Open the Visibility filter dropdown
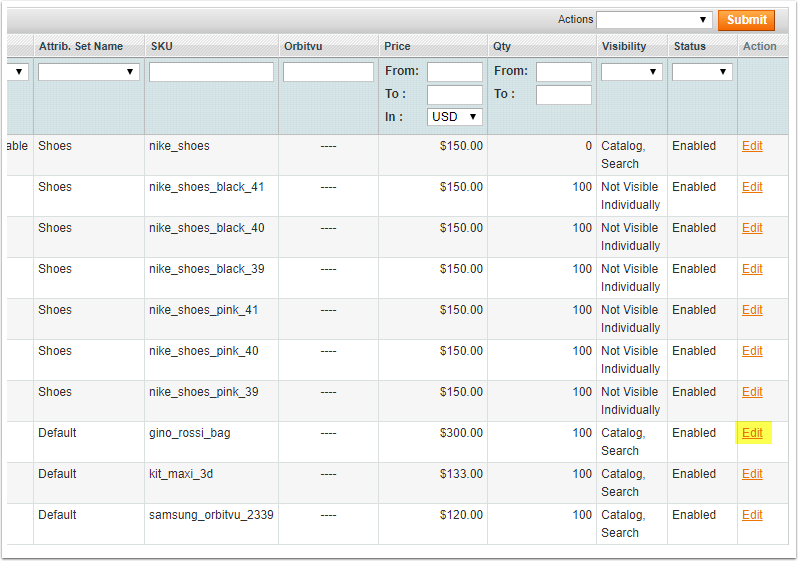The height and width of the screenshot is (561, 798). pos(631,72)
